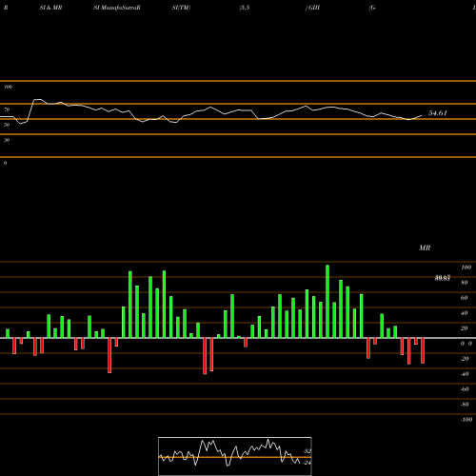Screen dimensions: 476x476
Task: Click the 70 level label on RSI axis
Action: tap(7, 109)
